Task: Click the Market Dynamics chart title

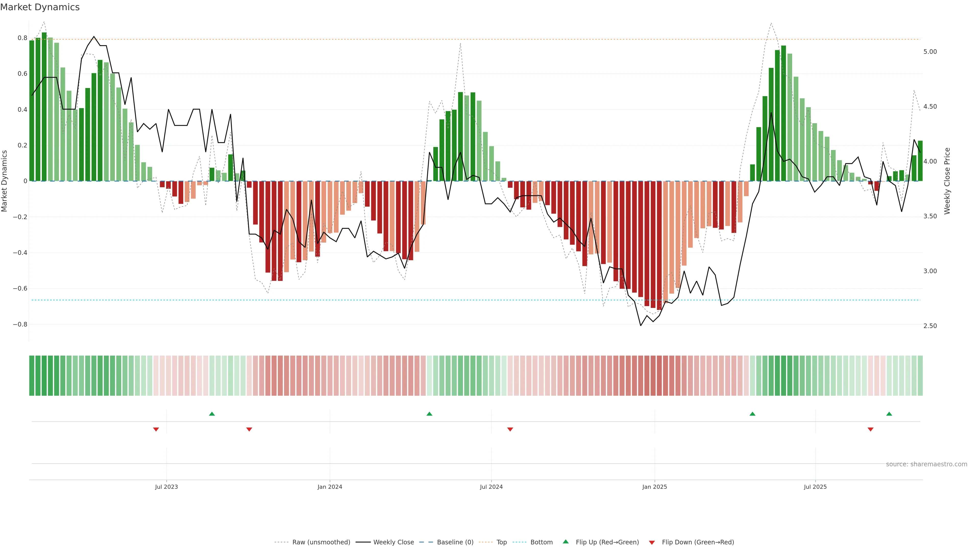Action: pos(40,7)
